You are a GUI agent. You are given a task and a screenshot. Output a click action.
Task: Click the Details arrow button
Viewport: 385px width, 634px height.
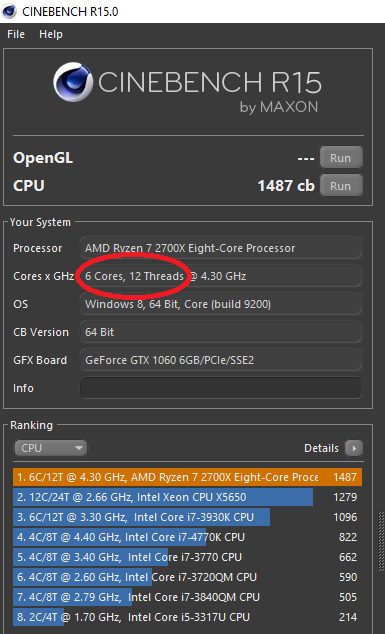(354, 448)
